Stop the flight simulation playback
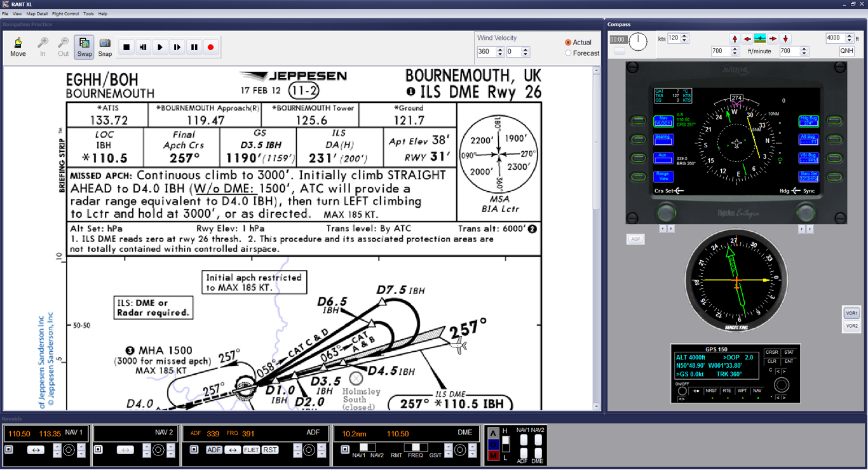 (126, 47)
